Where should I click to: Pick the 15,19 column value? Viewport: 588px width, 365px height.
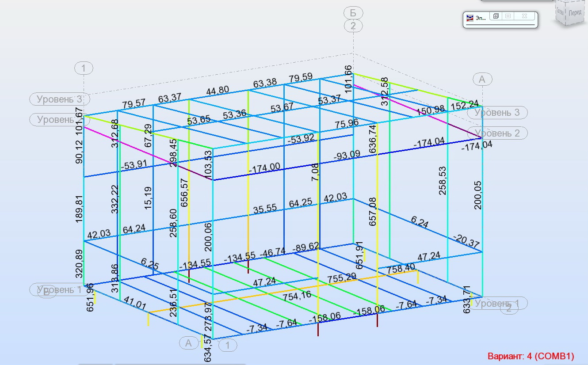click(149, 198)
